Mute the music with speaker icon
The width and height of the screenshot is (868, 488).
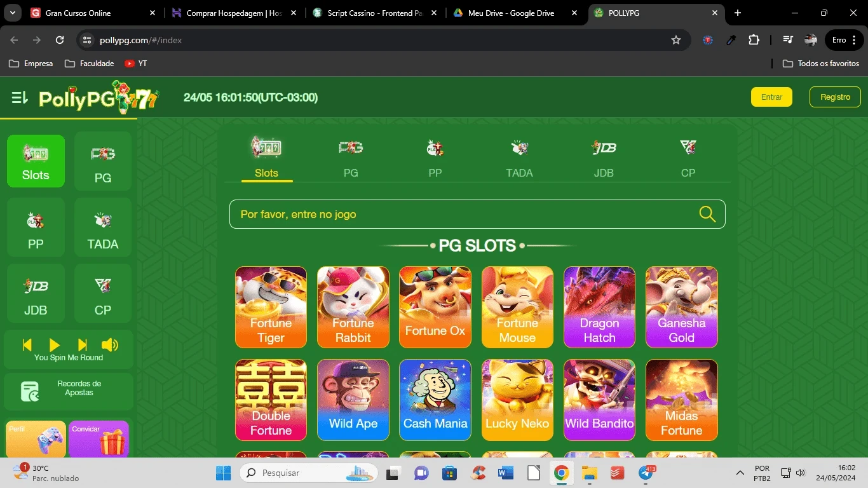click(x=110, y=344)
